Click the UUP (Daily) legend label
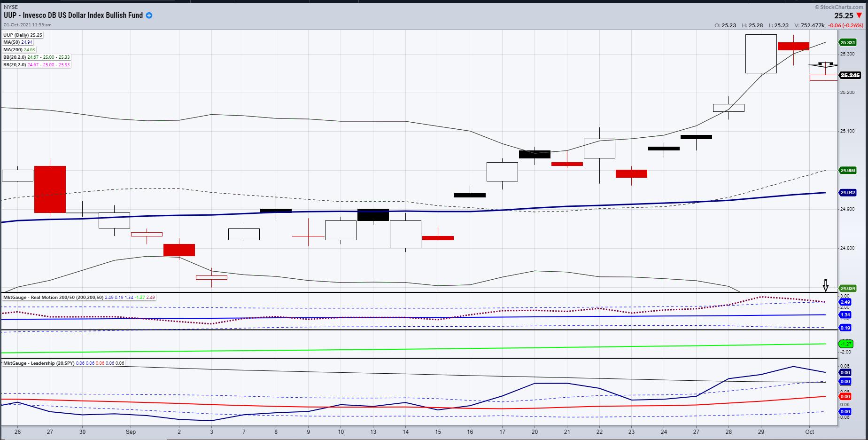This screenshot has height=440, width=868. (x=23, y=35)
